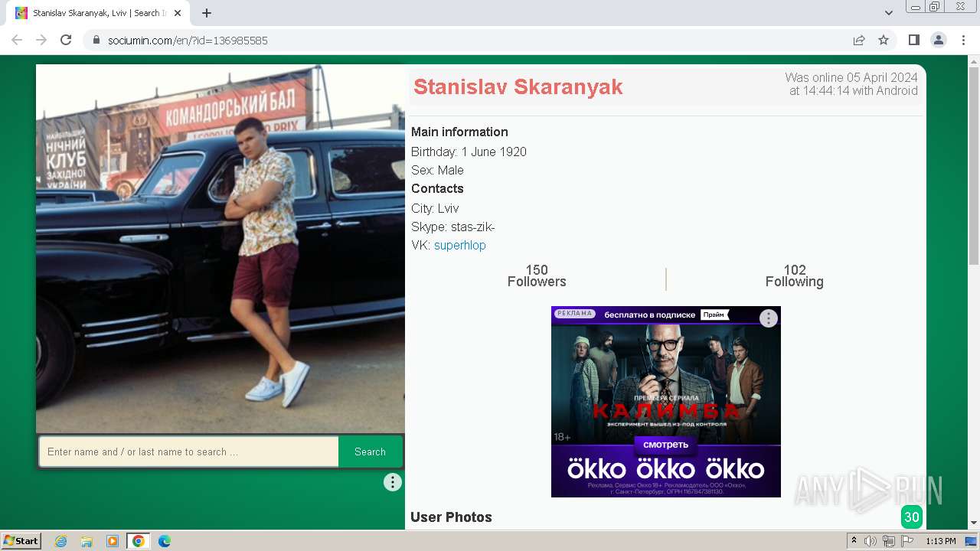Click the Birthday: 1 June 1920 text
The height and width of the screenshot is (551, 980).
[x=469, y=152]
